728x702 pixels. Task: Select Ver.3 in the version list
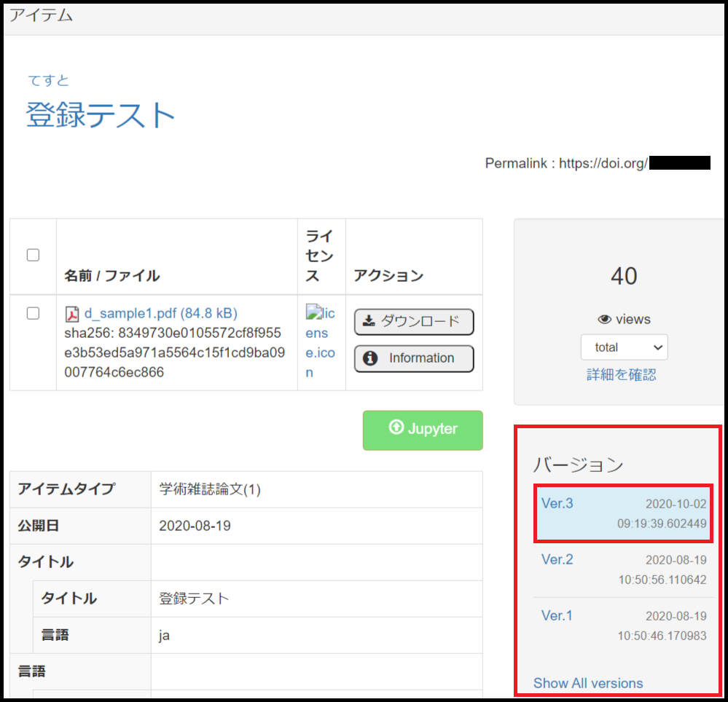pos(557,503)
